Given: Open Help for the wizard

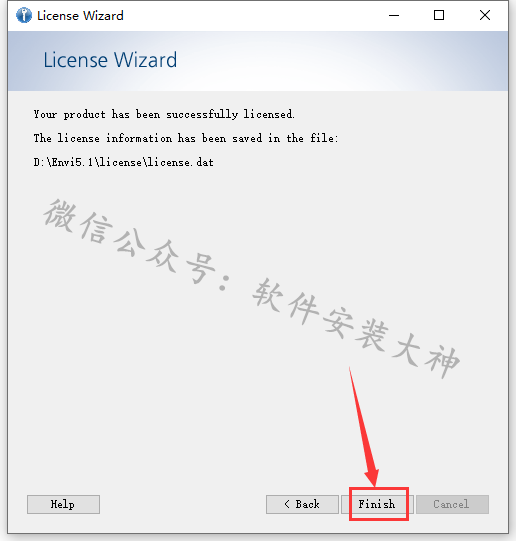Looking at the screenshot, I should click(x=63, y=504).
